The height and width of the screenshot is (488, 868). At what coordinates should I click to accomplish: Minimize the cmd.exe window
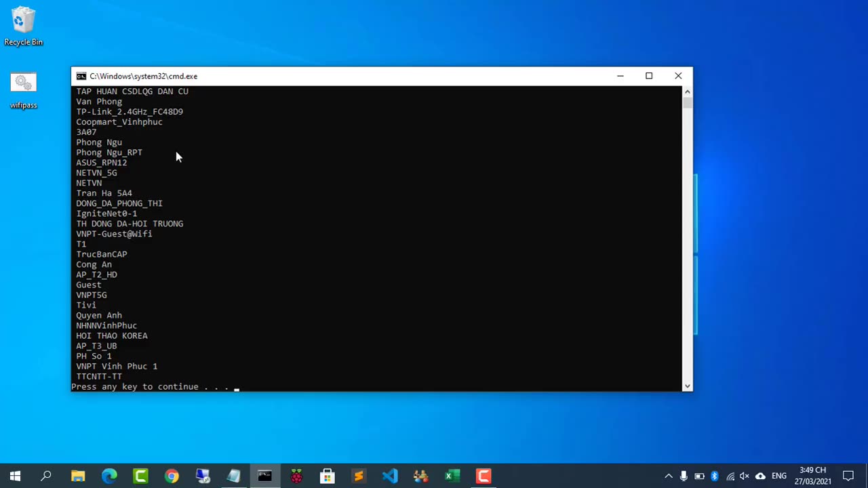pyautogui.click(x=620, y=76)
